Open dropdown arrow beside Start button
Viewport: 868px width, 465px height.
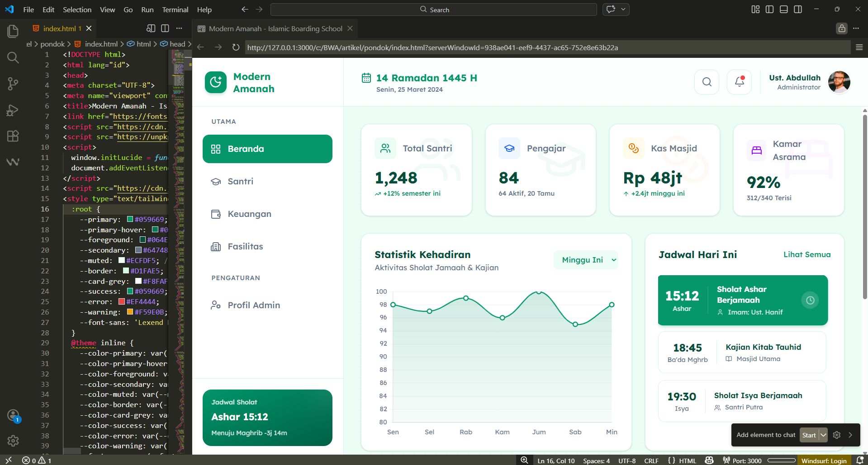[x=823, y=435]
